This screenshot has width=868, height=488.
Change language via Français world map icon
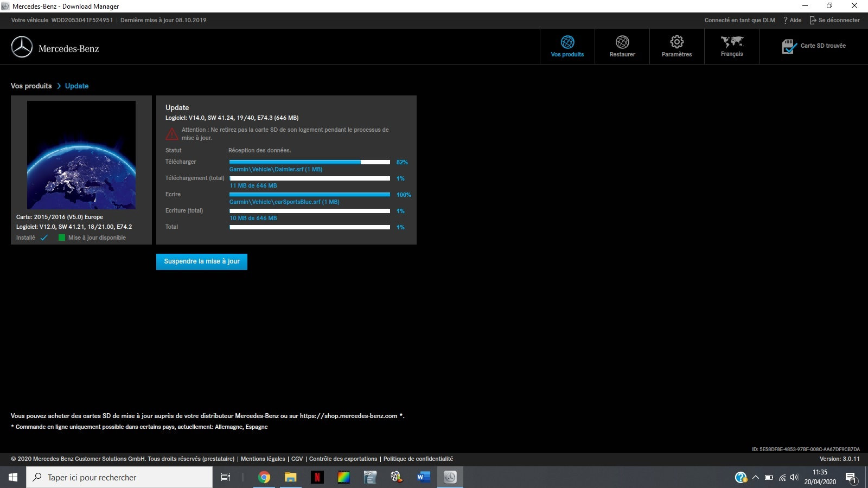click(x=732, y=41)
